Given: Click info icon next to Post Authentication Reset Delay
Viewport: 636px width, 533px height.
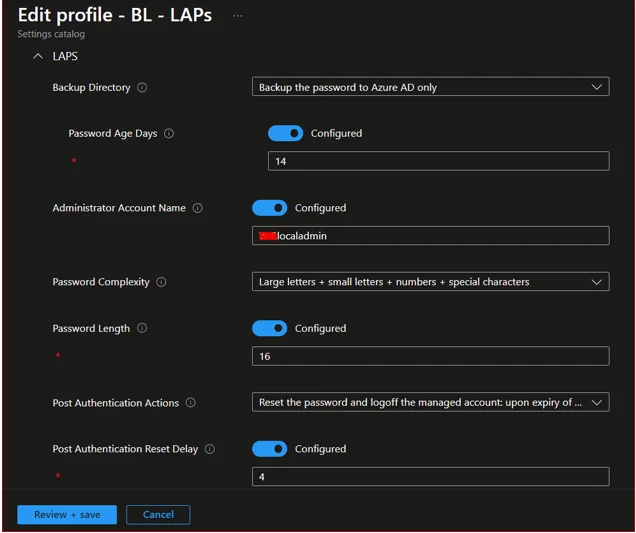Looking at the screenshot, I should (209, 450).
